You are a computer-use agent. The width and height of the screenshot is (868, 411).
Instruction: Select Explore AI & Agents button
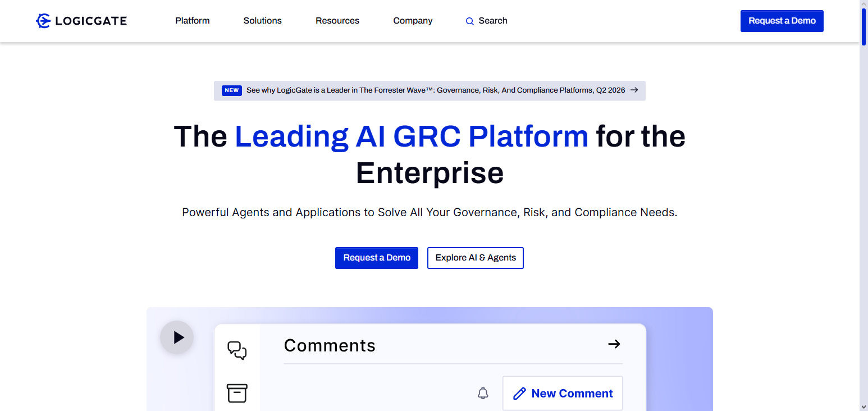click(476, 258)
